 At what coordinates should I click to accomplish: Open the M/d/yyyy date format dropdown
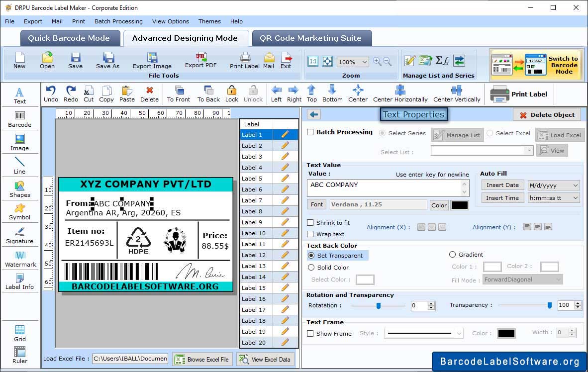tap(554, 185)
